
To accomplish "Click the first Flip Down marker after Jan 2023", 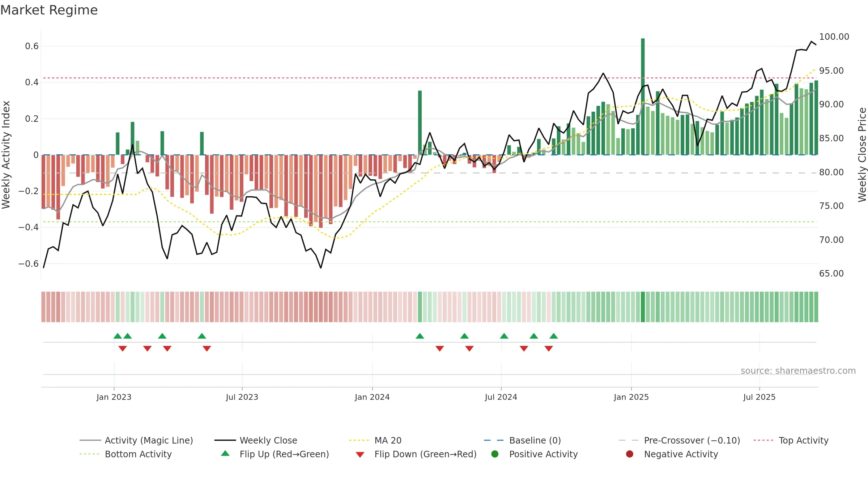I will coord(123,348).
